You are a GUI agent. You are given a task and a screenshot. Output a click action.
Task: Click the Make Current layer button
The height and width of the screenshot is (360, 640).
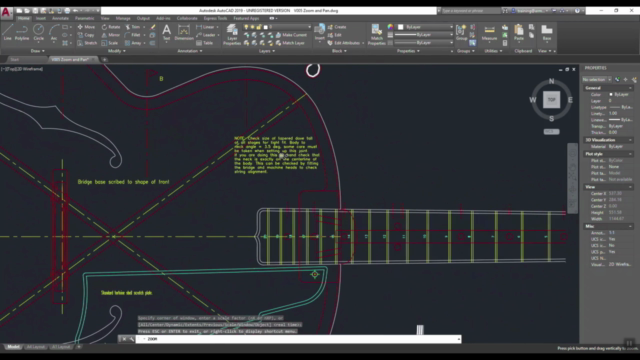(291, 35)
